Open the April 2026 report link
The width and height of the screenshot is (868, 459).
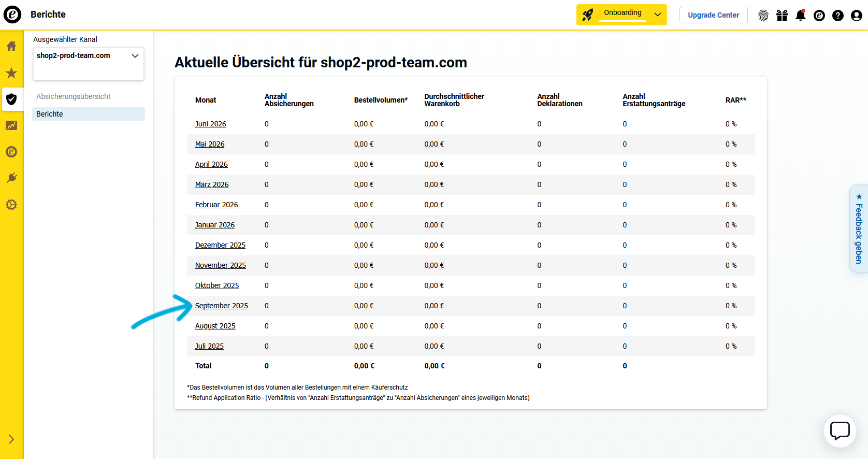211,164
